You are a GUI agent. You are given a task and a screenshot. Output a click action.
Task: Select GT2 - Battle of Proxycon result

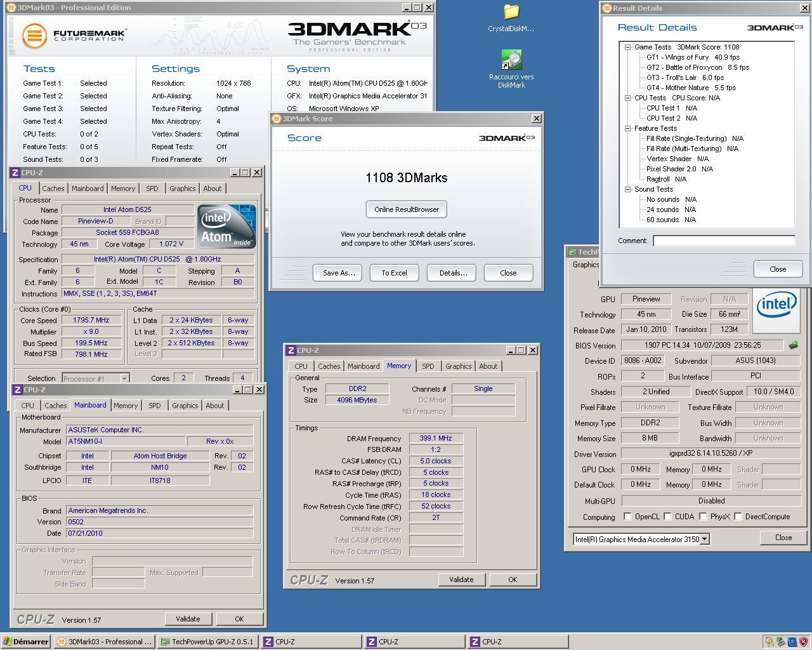click(698, 67)
